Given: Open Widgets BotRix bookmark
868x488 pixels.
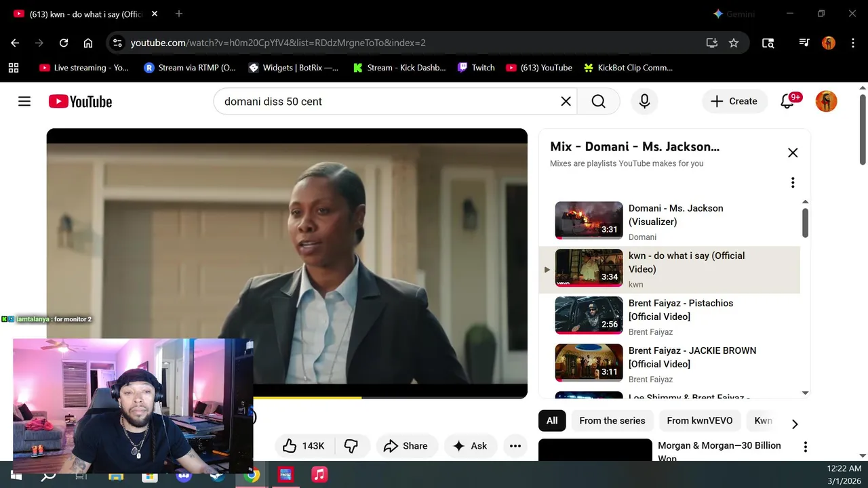Looking at the screenshot, I should pyautogui.click(x=294, y=68).
